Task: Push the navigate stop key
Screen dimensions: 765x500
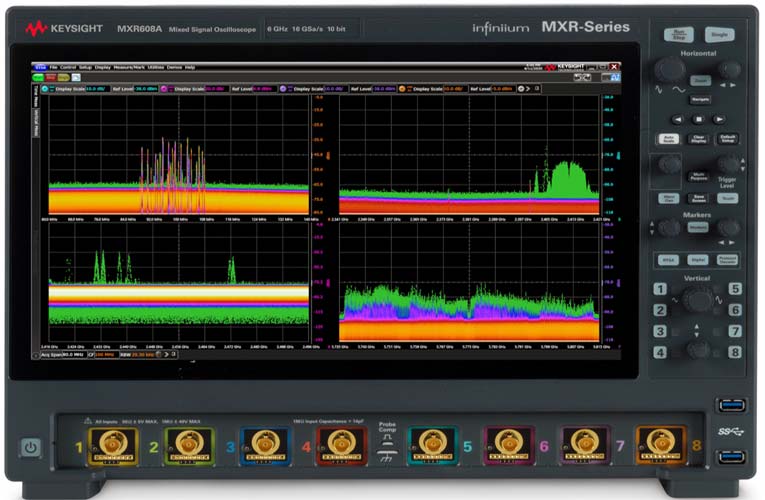Action: click(x=699, y=119)
